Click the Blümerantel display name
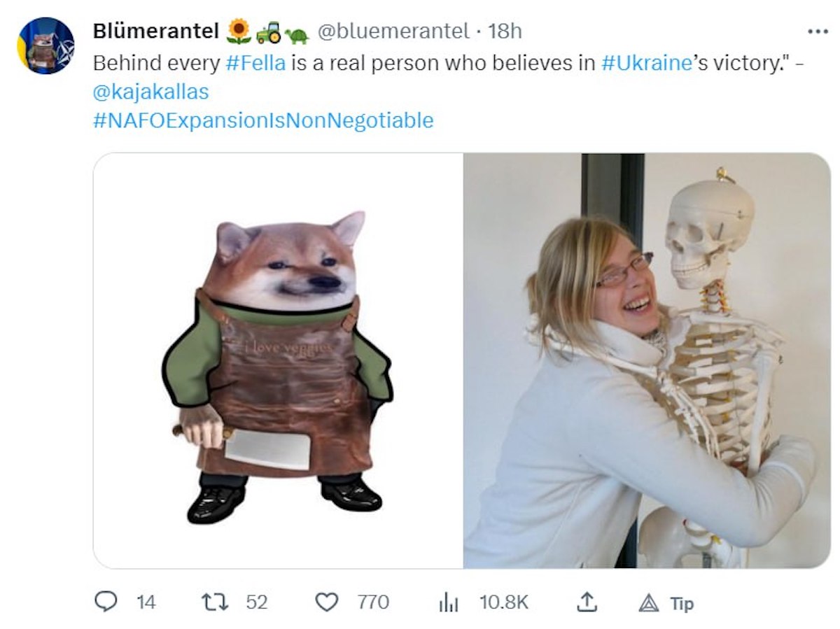840x629 pixels. pos(155,31)
